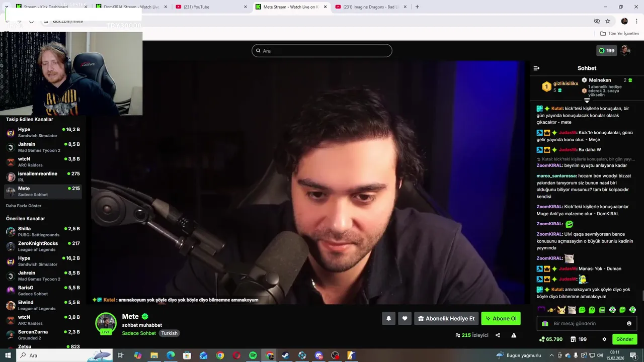Click the eye-slash tracking icon in address bar
The width and height of the screenshot is (644, 362).
point(597,21)
